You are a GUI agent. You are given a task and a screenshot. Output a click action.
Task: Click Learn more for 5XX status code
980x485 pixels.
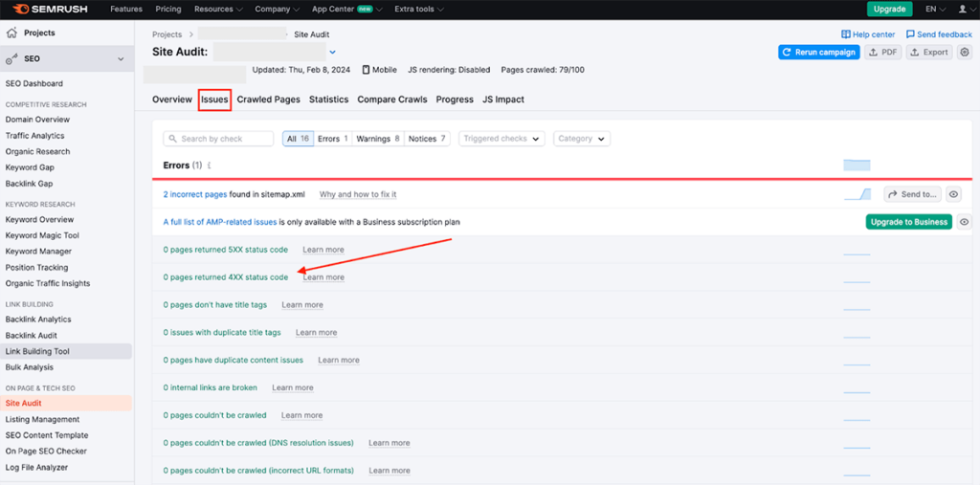[x=323, y=250]
